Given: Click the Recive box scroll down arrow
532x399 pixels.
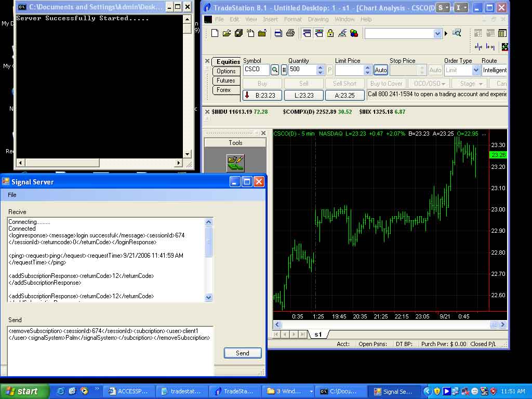Looking at the screenshot, I should click(209, 297).
